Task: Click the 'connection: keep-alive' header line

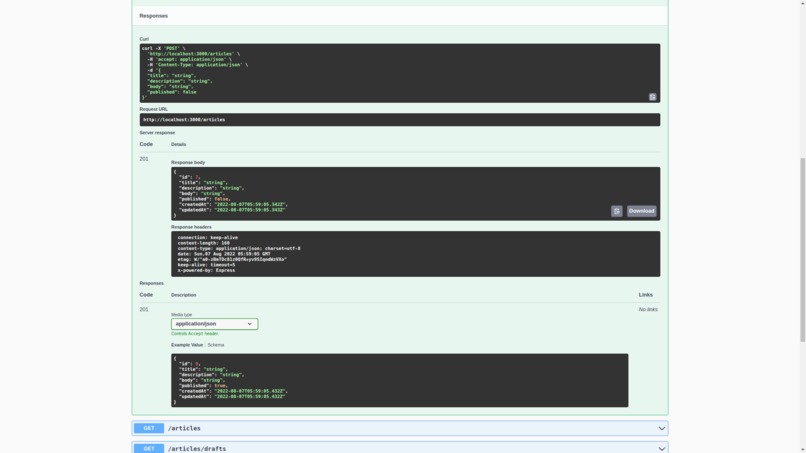Action: (208, 238)
